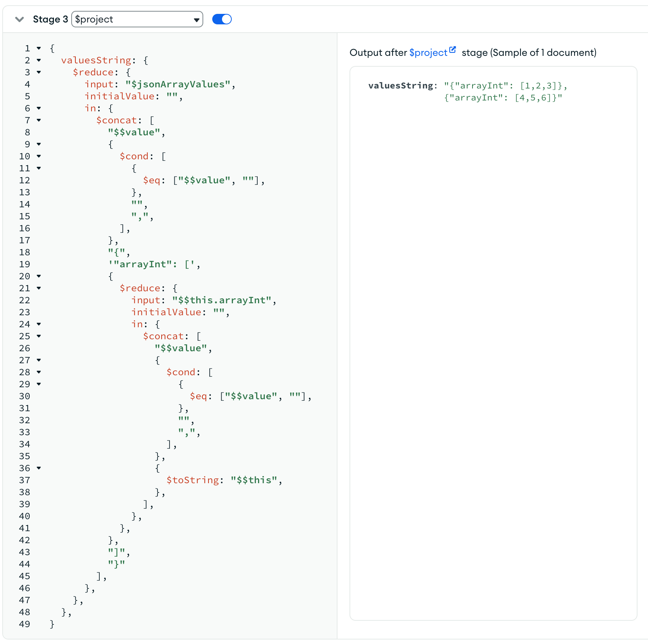Image resolution: width=648 pixels, height=644 pixels.
Task: Click the Stage 3 label
Action: click(50, 19)
